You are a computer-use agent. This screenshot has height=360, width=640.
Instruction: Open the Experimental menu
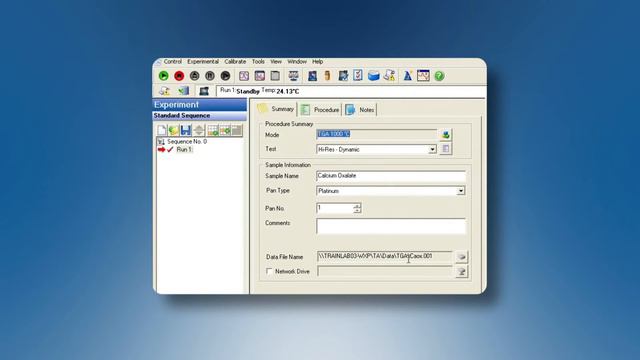point(203,62)
